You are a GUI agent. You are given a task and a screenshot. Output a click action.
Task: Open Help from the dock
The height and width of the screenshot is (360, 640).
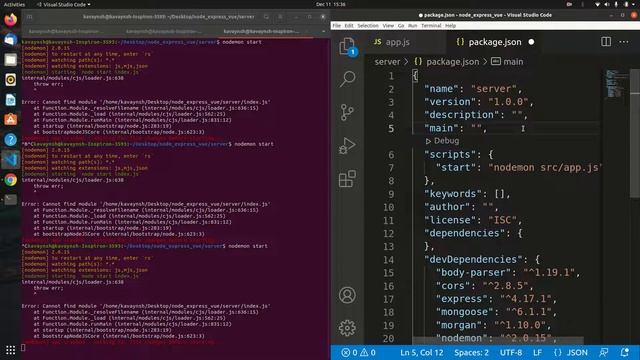click(x=11, y=140)
